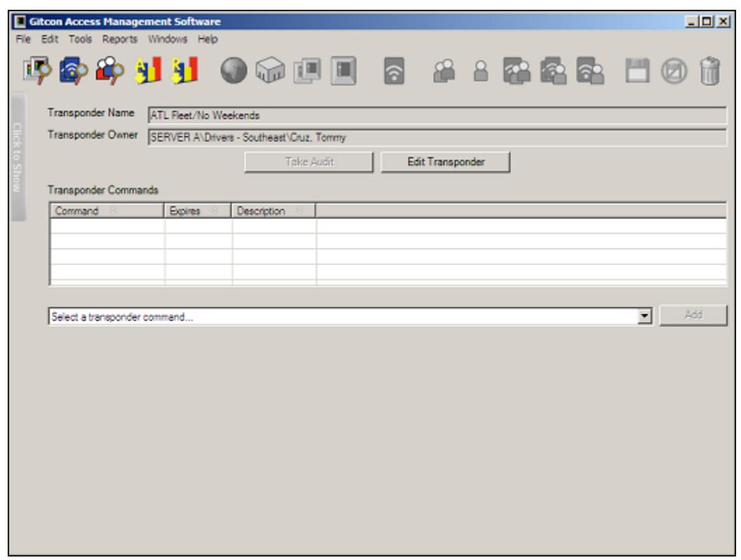This screenshot has width=741, height=560.
Task: Click the first empty Command table cell
Action: 107,226
